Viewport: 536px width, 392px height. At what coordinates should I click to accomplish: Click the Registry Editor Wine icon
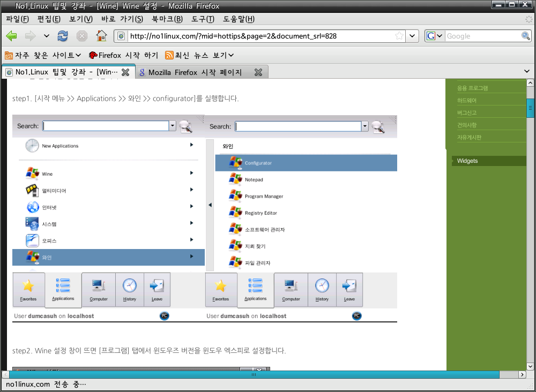pyautogui.click(x=235, y=213)
